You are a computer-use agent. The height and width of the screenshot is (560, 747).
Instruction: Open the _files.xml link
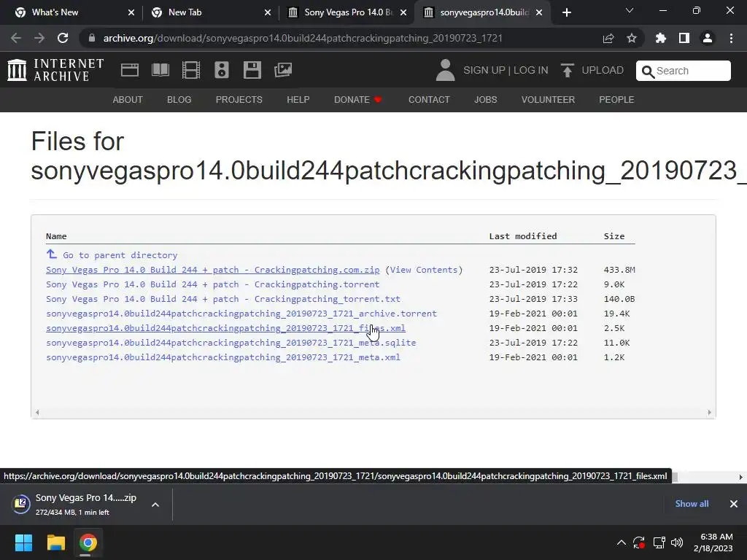click(226, 328)
